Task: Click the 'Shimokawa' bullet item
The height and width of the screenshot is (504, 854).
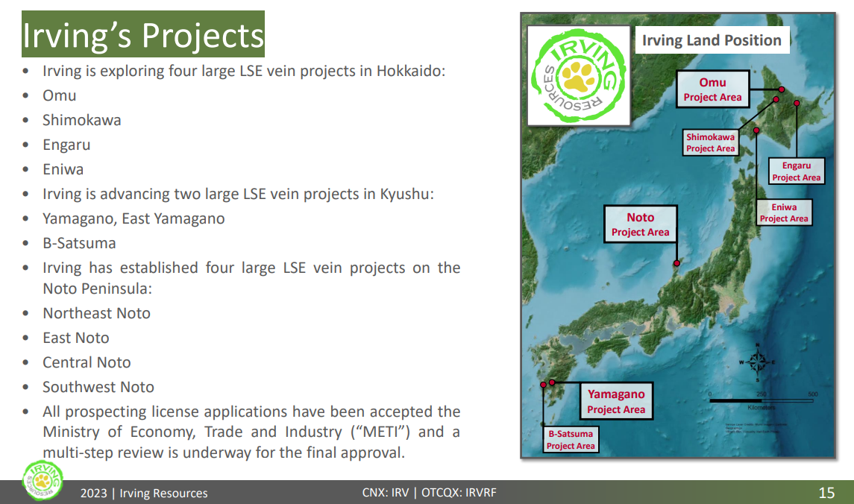Action: (82, 120)
